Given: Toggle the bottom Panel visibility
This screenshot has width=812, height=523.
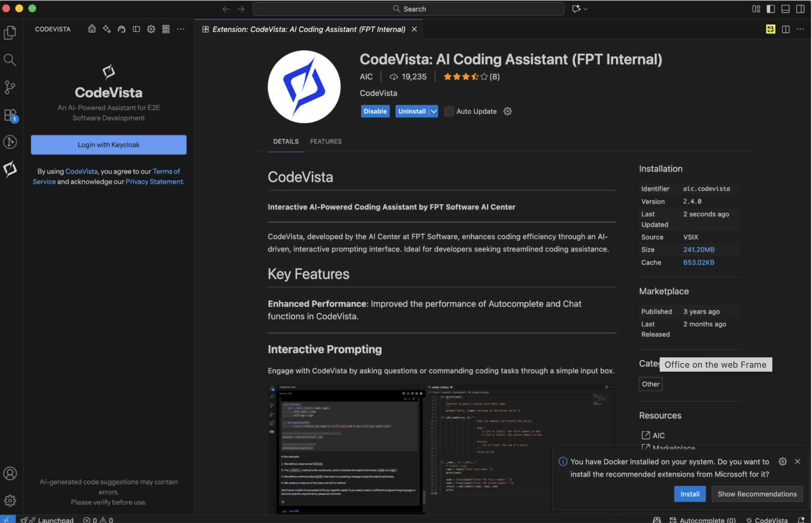Looking at the screenshot, I should coord(785,9).
